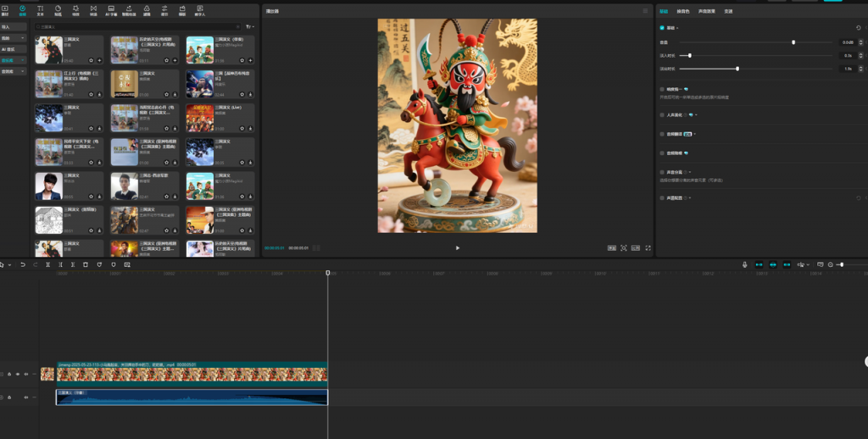Expand the 声道配置 options arrow

690,197
